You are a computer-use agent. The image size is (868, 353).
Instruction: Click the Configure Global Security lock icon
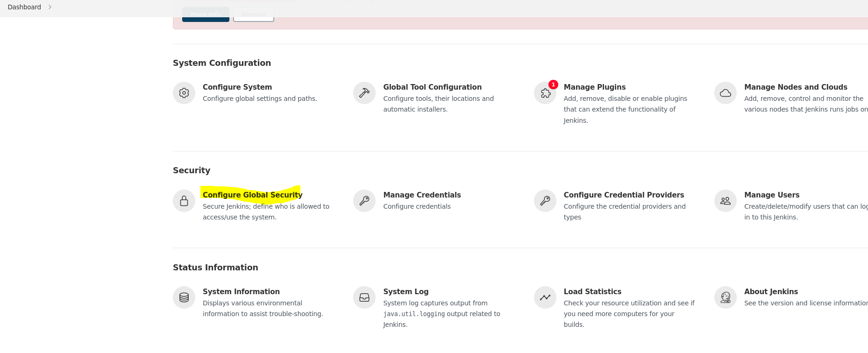coord(184,201)
